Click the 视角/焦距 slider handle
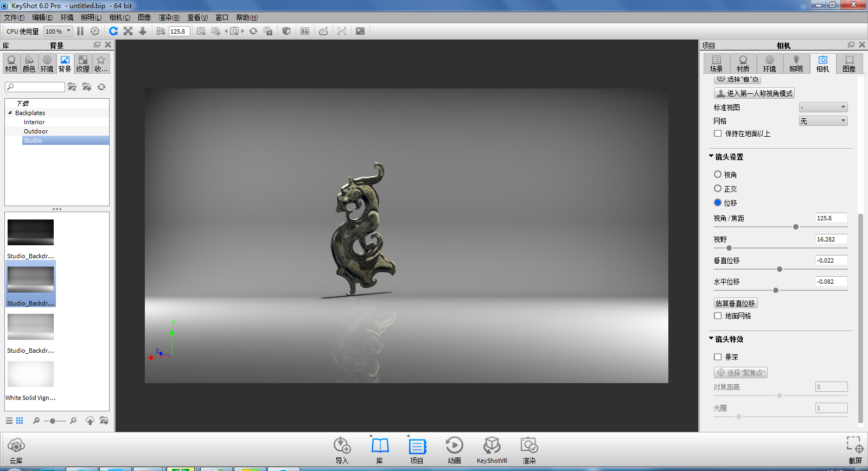The height and width of the screenshot is (471, 868). (796, 227)
